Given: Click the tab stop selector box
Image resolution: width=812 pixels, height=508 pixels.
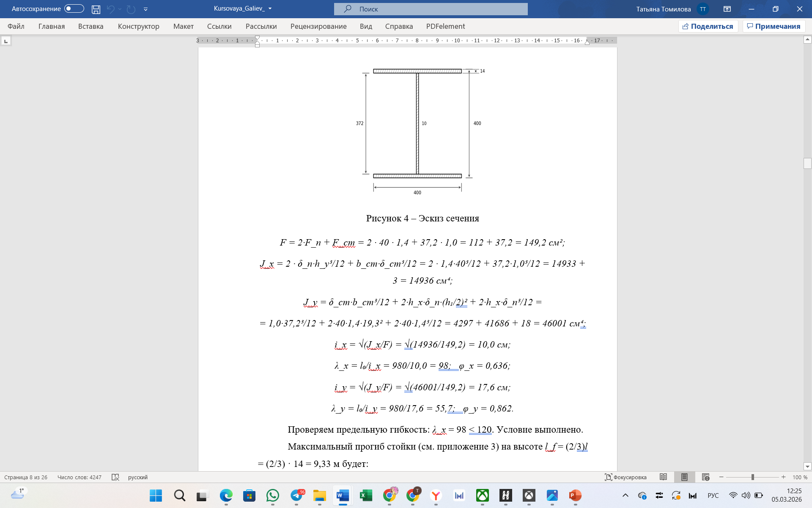Looking at the screenshot, I should 6,41.
